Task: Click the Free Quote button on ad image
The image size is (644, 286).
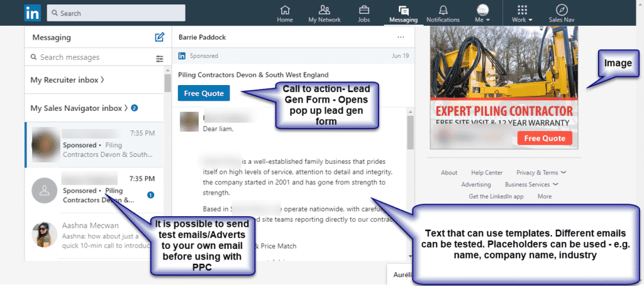Action: coord(545,138)
